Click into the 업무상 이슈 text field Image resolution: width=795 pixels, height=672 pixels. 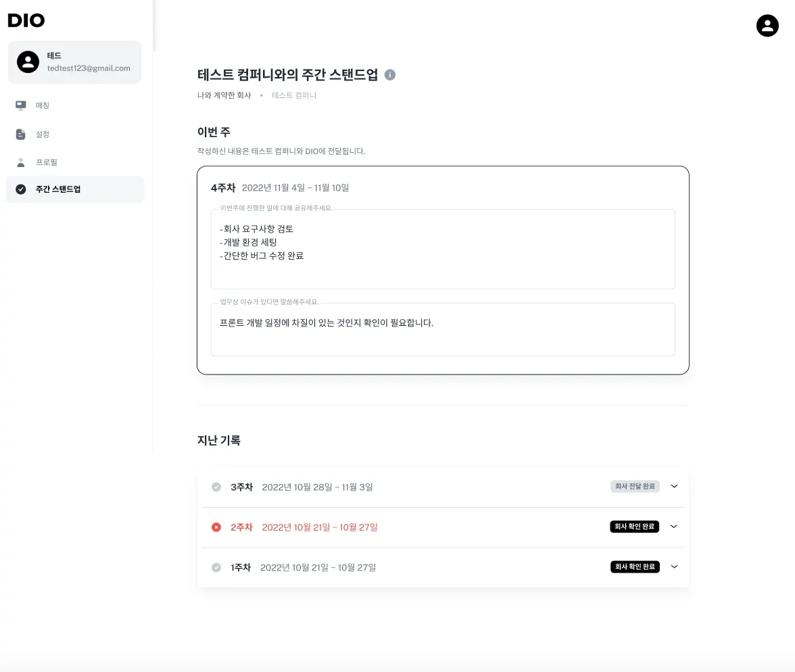(443, 329)
